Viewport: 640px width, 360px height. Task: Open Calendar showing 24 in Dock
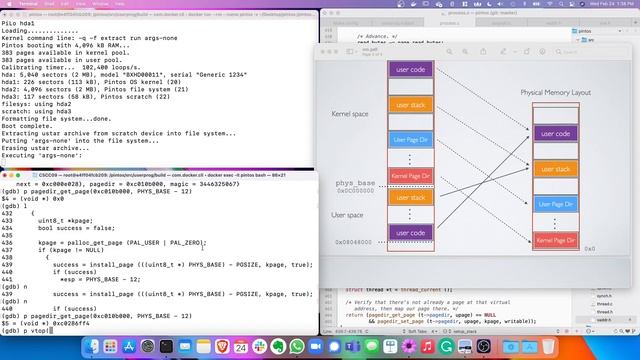pos(241,347)
